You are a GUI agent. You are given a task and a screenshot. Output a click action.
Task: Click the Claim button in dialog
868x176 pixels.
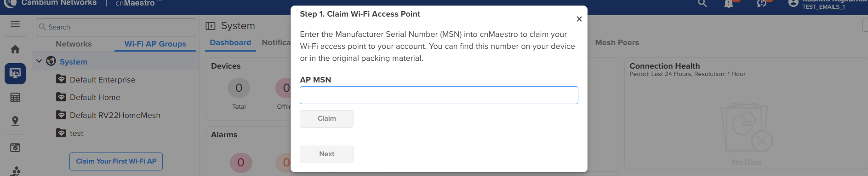(x=326, y=118)
